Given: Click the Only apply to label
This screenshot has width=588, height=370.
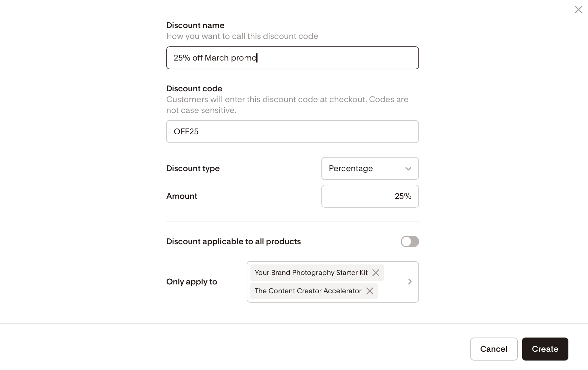Looking at the screenshot, I should pos(192,282).
